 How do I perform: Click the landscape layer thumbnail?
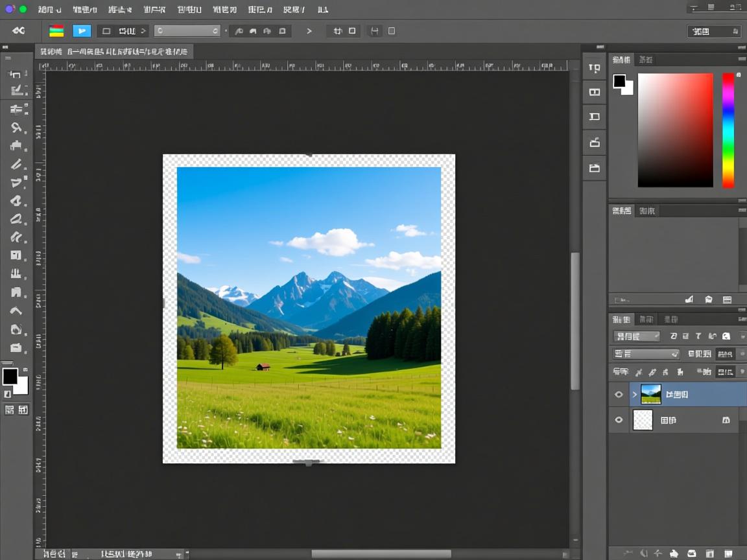click(650, 394)
